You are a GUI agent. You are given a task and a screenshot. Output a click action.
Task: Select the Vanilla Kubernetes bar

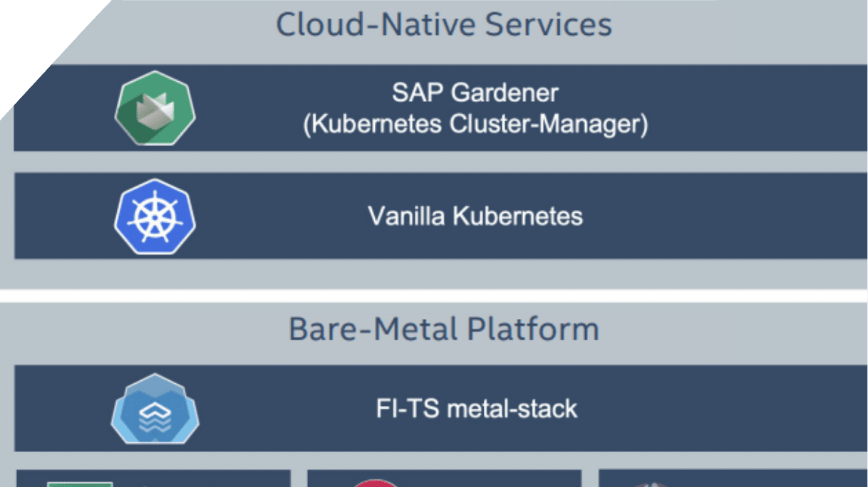(x=440, y=216)
